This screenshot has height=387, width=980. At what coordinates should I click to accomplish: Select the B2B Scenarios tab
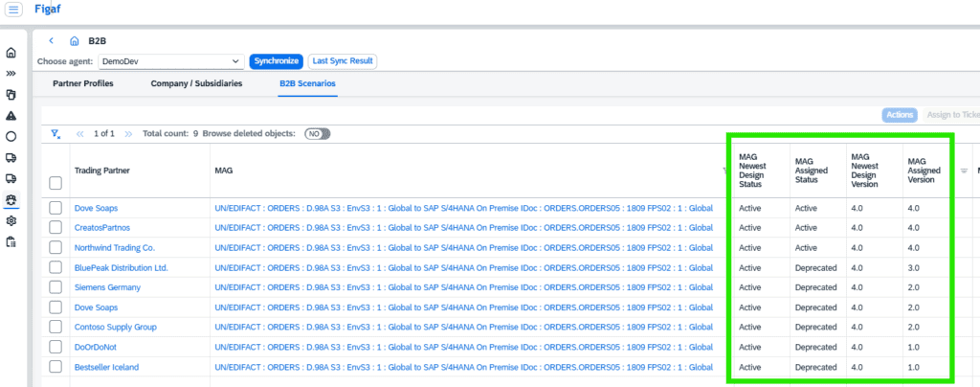pos(308,83)
